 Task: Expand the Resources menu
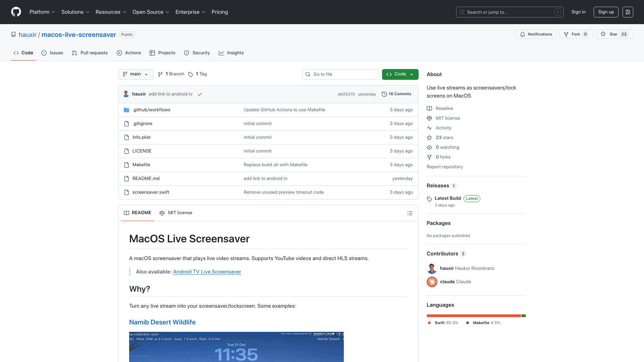[x=111, y=12]
